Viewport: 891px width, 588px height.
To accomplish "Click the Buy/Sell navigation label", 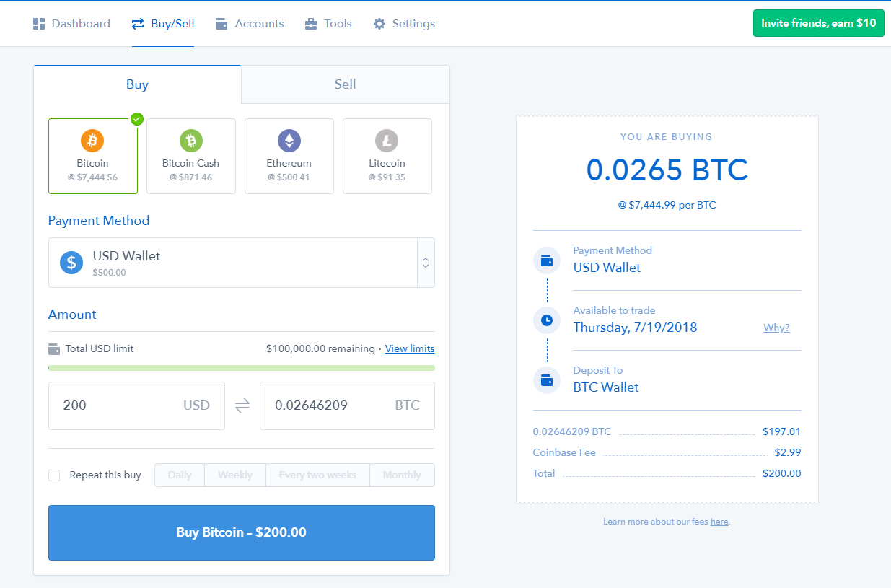I will [x=172, y=24].
